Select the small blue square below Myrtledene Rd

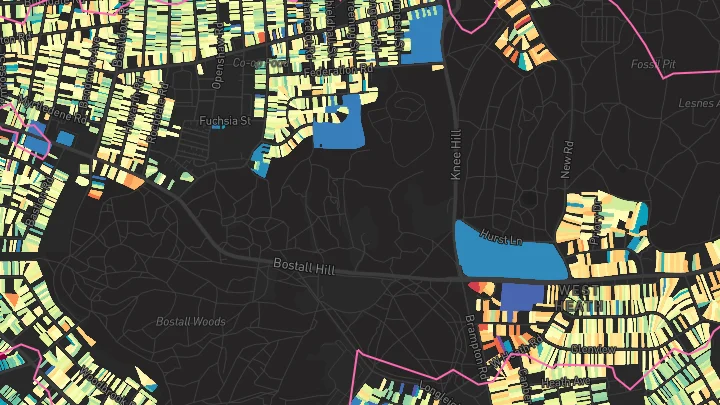[65, 138]
